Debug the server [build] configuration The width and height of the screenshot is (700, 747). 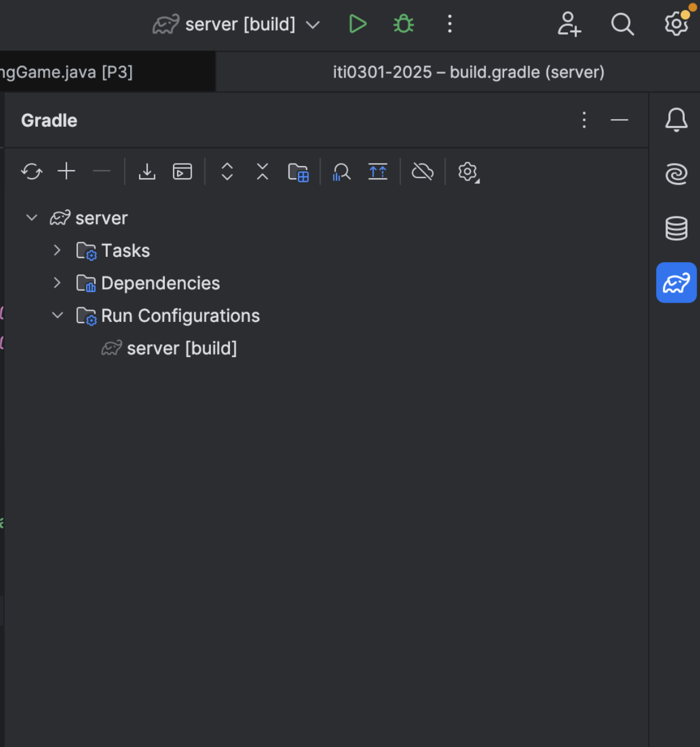pos(403,24)
